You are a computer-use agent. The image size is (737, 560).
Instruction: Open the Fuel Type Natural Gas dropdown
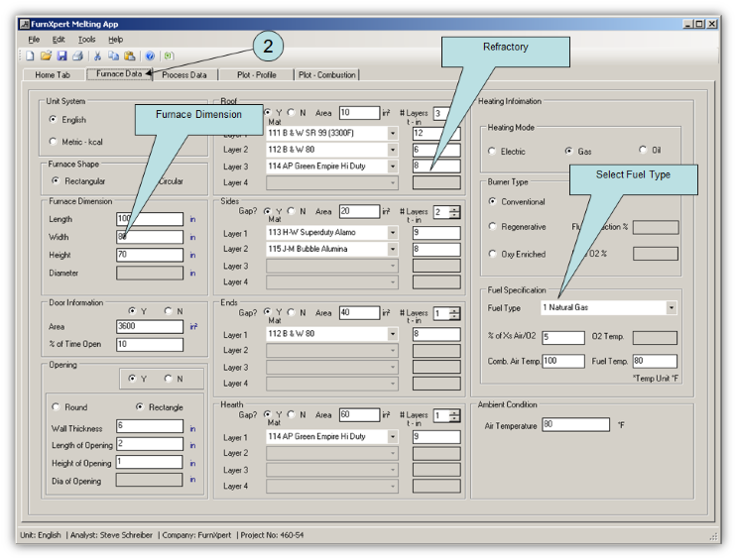(672, 307)
